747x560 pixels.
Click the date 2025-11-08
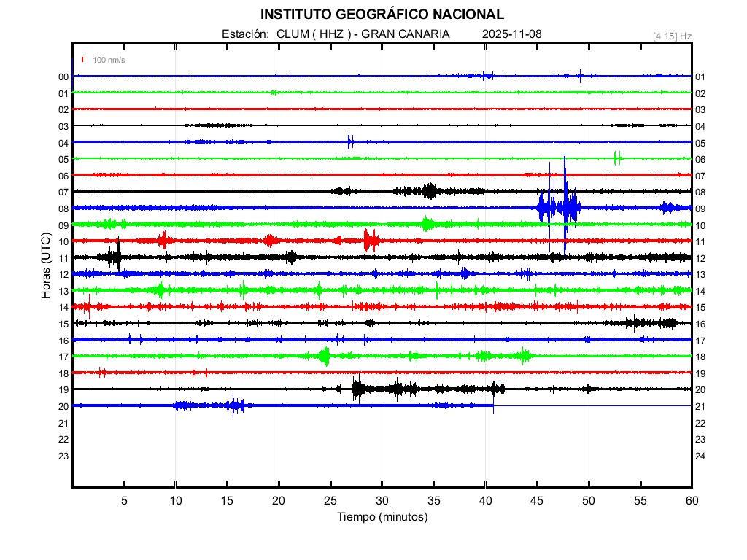(512, 34)
